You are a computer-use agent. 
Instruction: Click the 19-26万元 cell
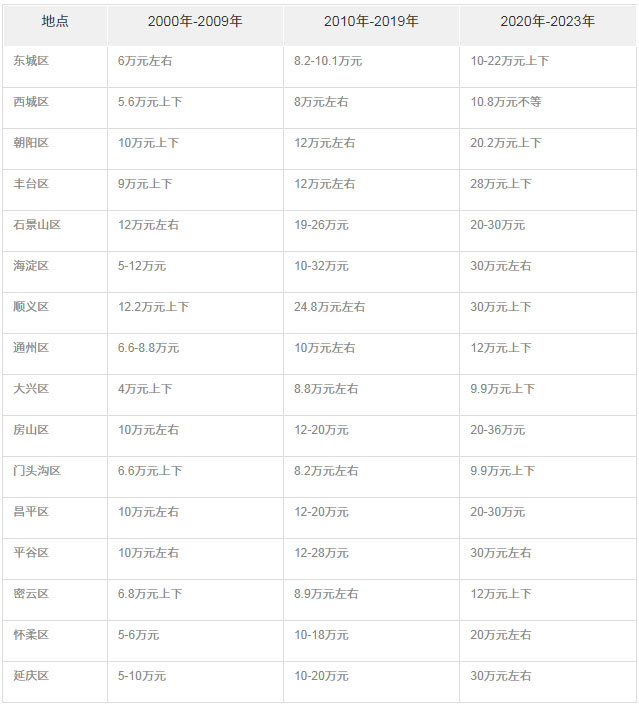pyautogui.click(x=321, y=225)
